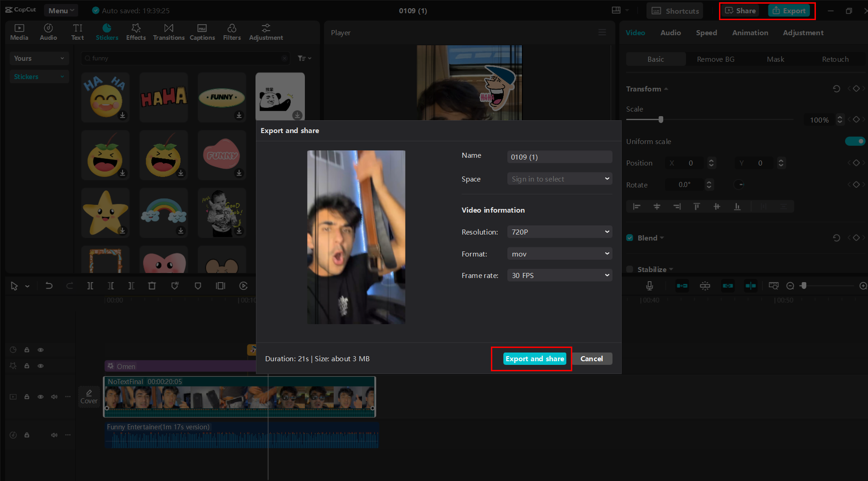This screenshot has width=868, height=481.
Task: Open the Resolution dropdown showing 720P
Action: (x=559, y=232)
